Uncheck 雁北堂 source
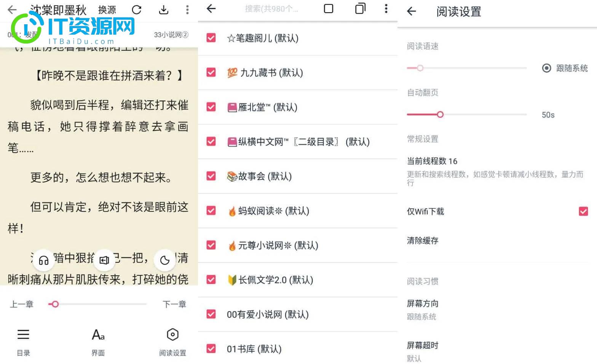 [211, 107]
